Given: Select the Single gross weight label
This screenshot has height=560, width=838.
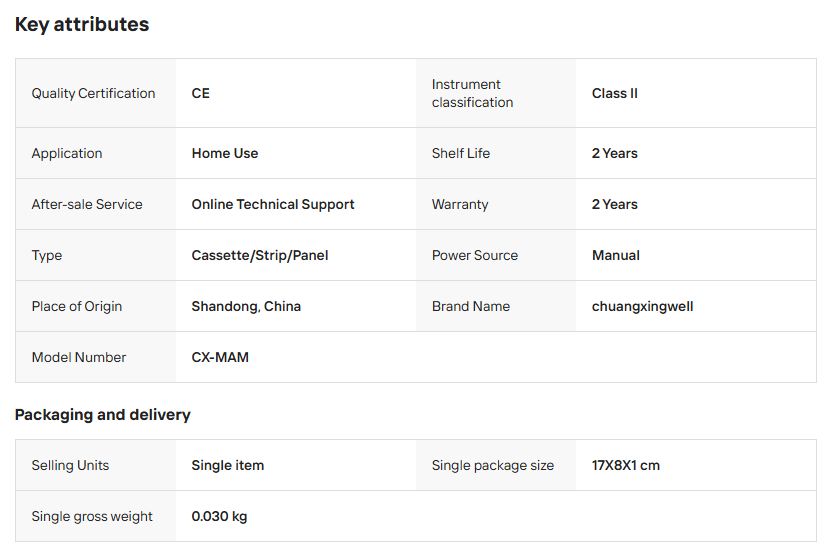Looking at the screenshot, I should 92,516.
